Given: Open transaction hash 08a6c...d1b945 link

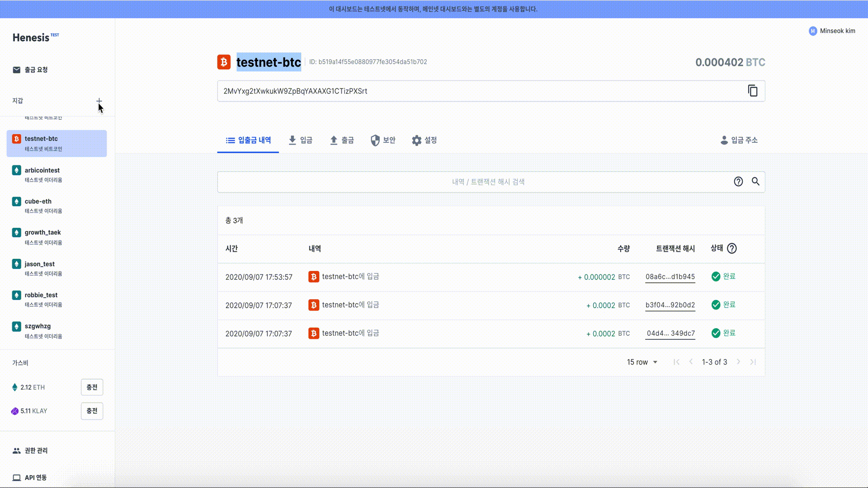Looking at the screenshot, I should [x=670, y=277].
